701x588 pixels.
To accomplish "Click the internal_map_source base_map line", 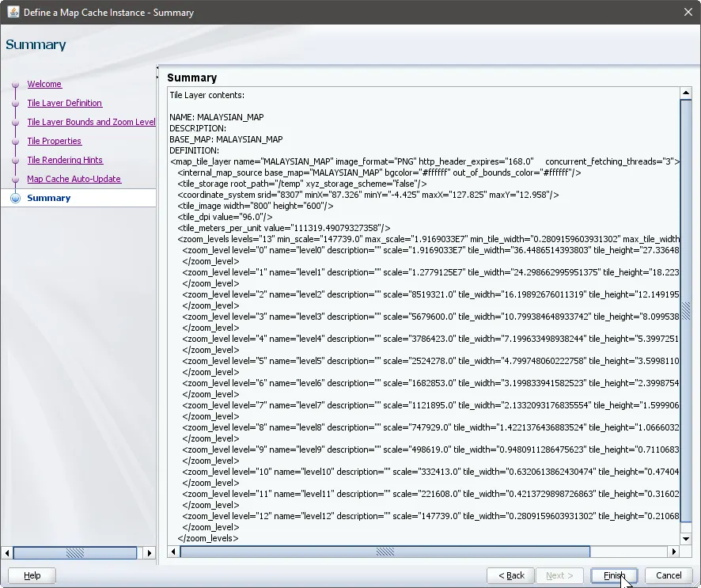I will pos(379,173).
